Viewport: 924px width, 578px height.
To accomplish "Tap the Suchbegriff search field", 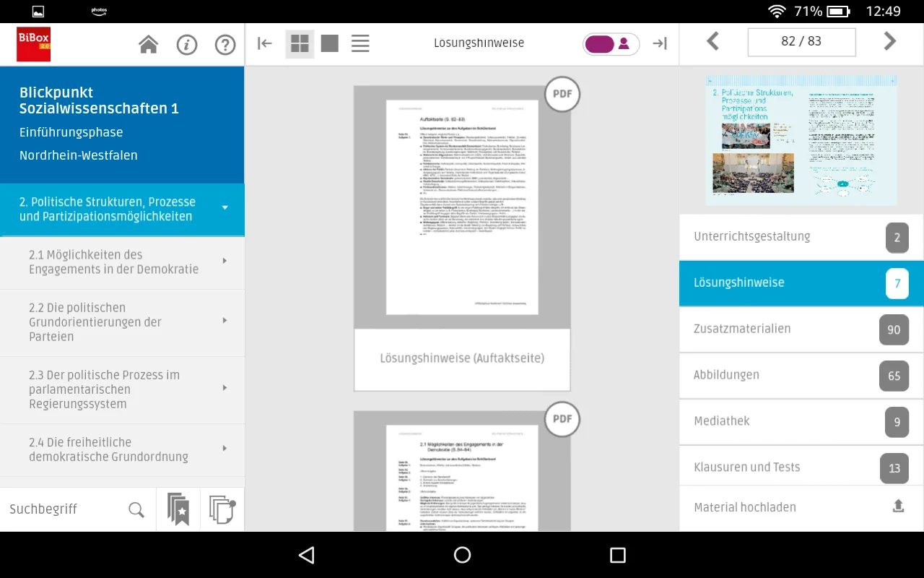I will coord(65,509).
